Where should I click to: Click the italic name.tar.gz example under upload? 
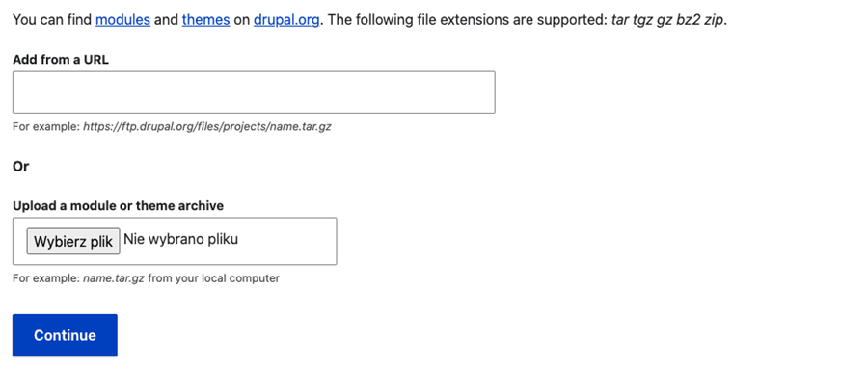point(114,277)
